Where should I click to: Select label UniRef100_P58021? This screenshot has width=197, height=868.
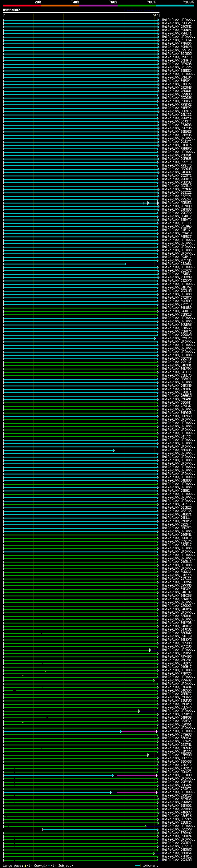[x=176, y=379]
